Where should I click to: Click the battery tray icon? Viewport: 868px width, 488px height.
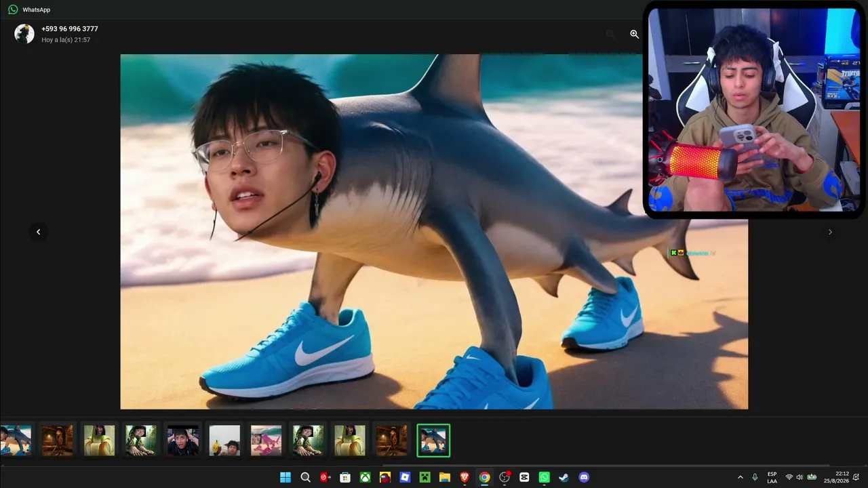point(812,477)
